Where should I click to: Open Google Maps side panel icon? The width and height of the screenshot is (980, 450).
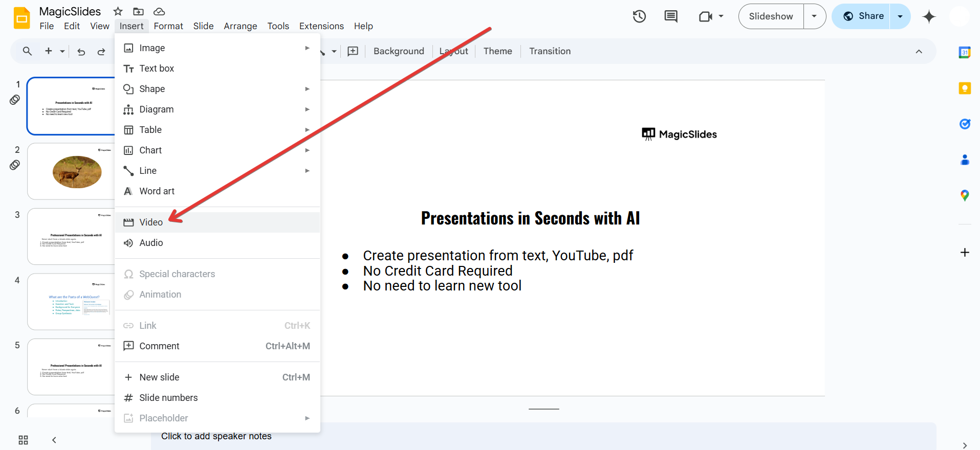965,195
